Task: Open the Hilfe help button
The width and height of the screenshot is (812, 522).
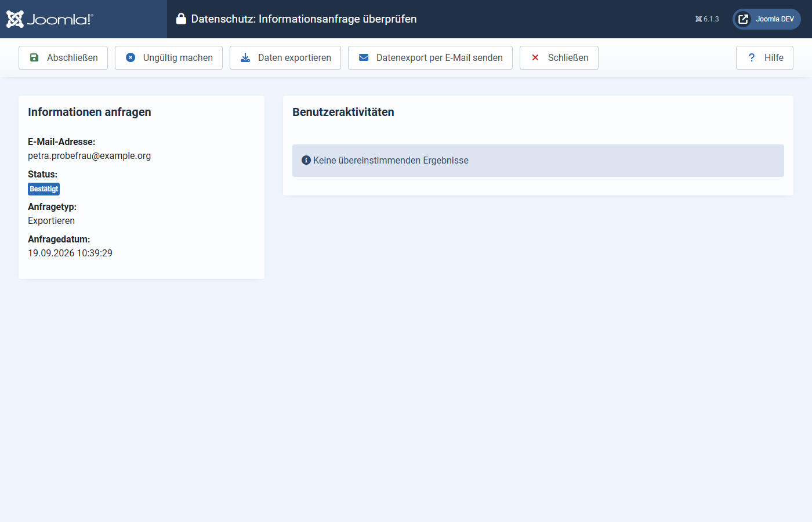Action: 764,58
